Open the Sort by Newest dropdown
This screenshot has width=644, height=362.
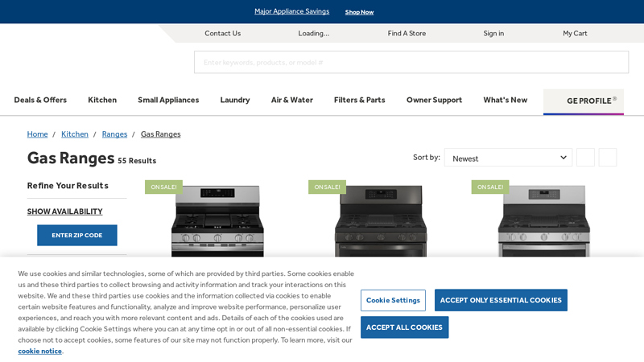tap(508, 158)
